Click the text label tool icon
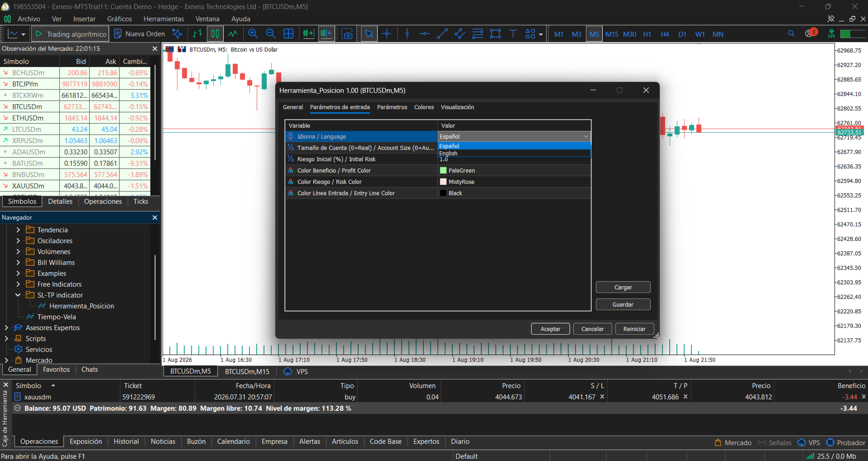 (513, 34)
